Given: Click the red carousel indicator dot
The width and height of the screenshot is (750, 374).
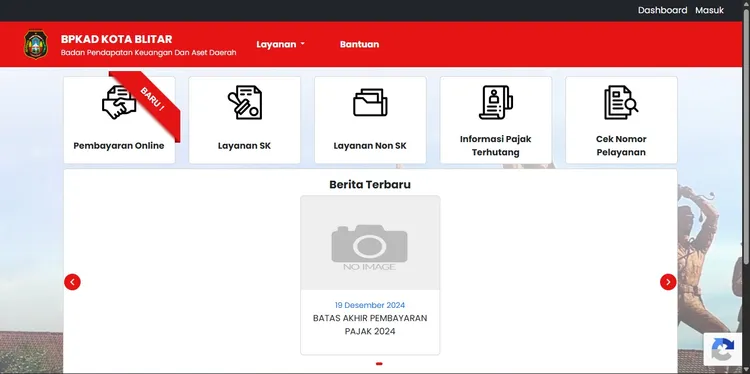Looking at the screenshot, I should (x=379, y=364).
